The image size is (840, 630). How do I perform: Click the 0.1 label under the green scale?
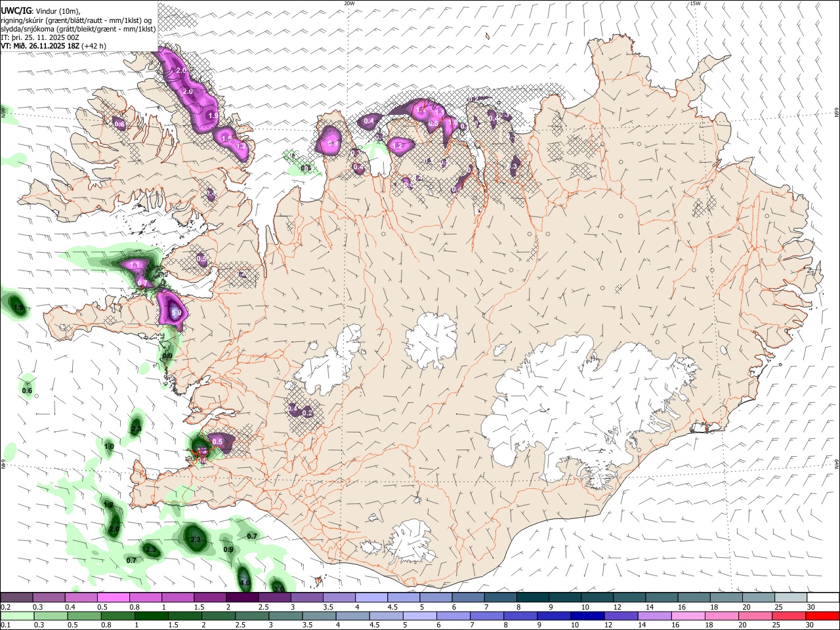pos(5,625)
